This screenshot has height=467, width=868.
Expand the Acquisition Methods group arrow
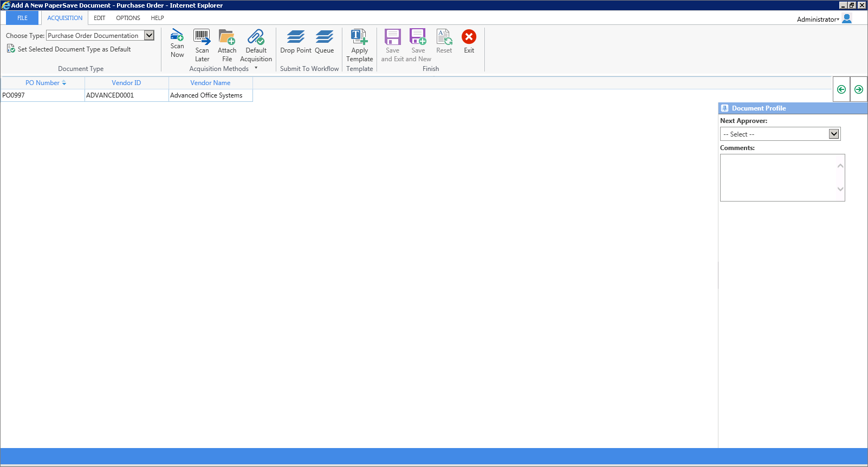coord(256,68)
